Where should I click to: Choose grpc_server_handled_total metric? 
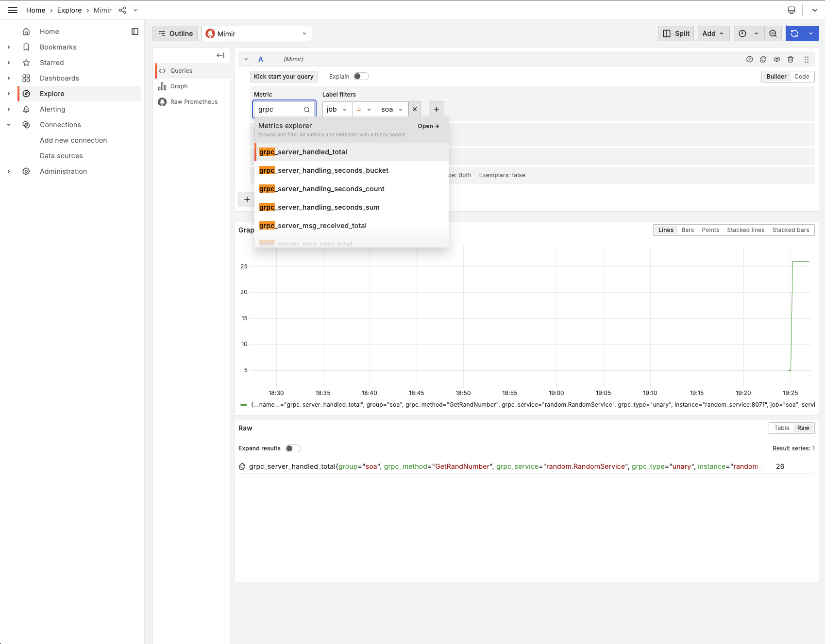(x=352, y=152)
